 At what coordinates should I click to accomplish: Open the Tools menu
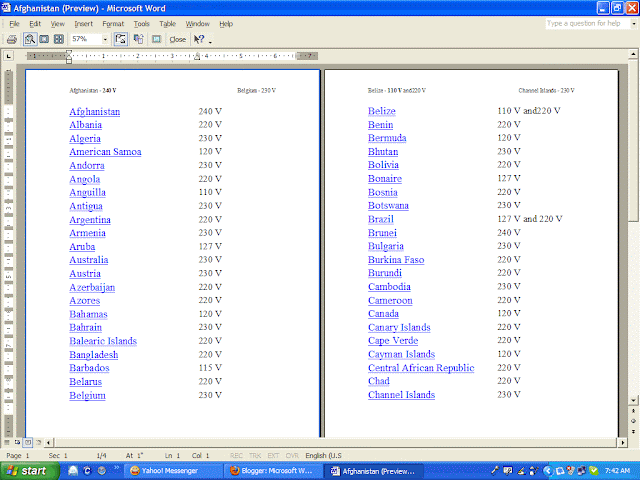(x=142, y=24)
